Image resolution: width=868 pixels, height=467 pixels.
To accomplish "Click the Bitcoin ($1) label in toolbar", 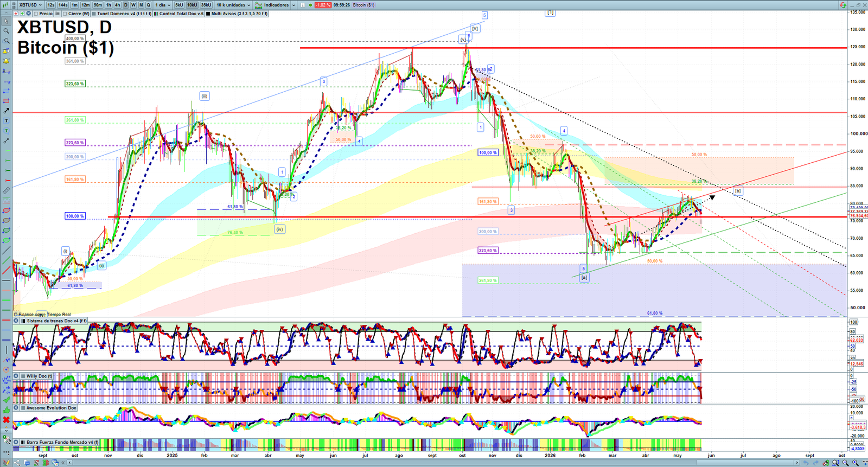I will coord(363,5).
